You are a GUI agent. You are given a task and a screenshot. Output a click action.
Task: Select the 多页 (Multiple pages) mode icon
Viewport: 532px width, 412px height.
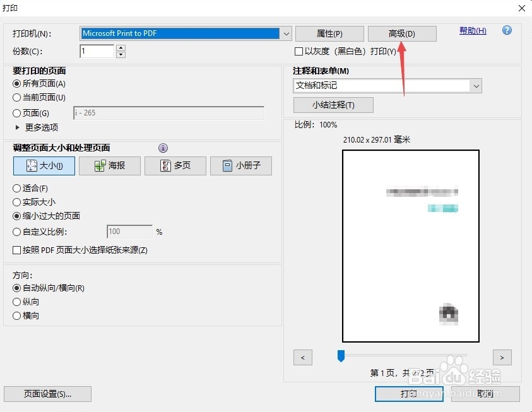[x=175, y=165]
